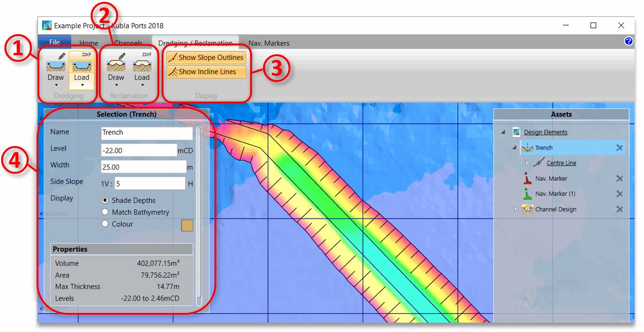Expand the Channel Design tree node
Screen dimensions: 644x332
tap(515, 209)
